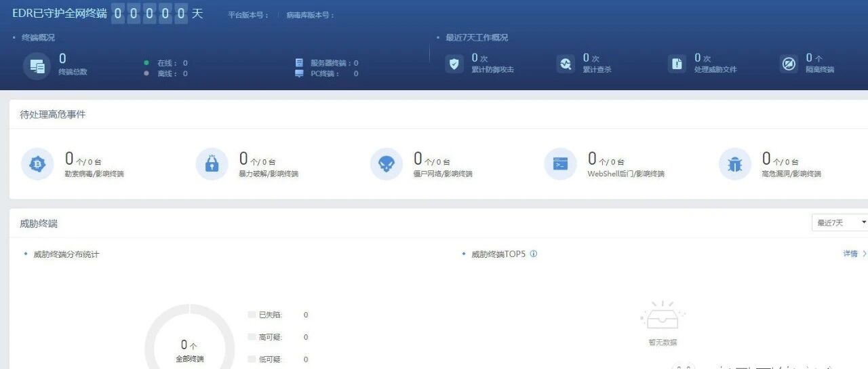Viewport: 868px width, 369px height.
Task: Click the info icon beside 威胁终端TOP5
Action: coord(533,254)
